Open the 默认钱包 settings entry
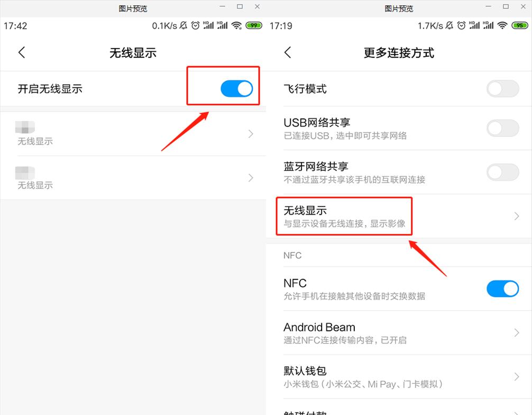This screenshot has height=415, width=532. tap(399, 377)
